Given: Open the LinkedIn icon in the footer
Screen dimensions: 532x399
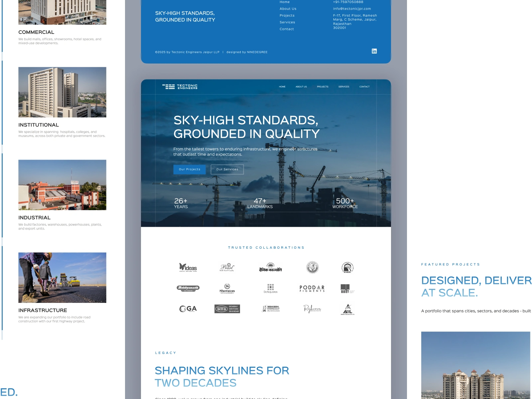Looking at the screenshot, I should pyautogui.click(x=374, y=51).
